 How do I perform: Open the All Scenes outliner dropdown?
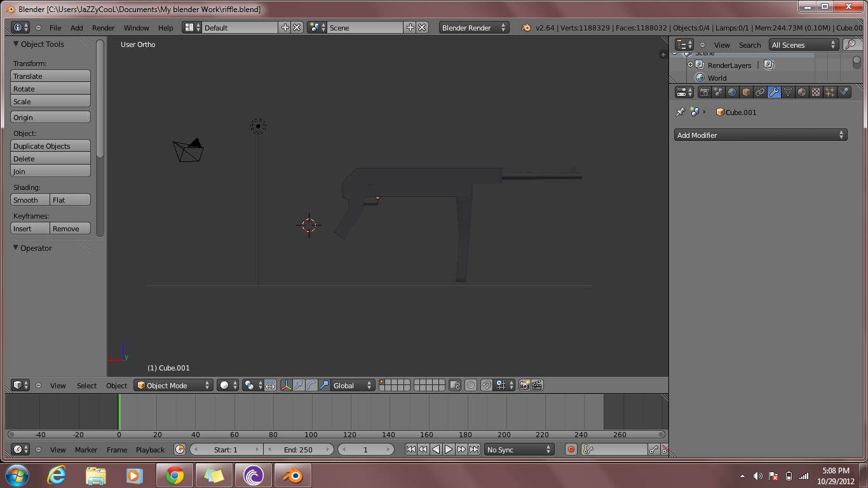tap(804, 44)
